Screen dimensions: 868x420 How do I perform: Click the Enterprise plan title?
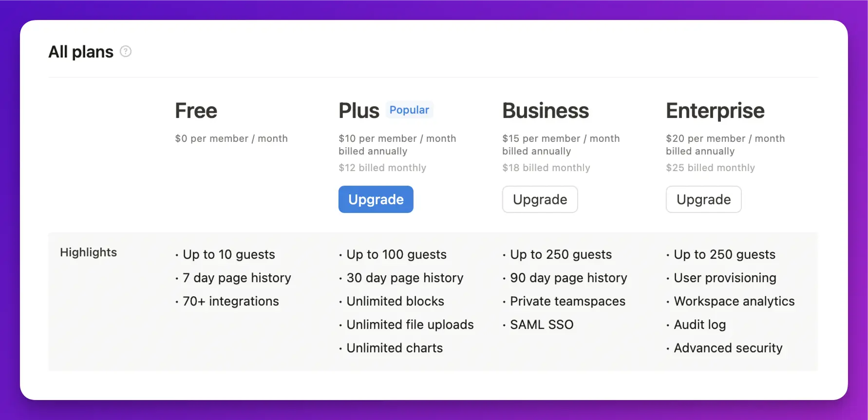tap(715, 111)
